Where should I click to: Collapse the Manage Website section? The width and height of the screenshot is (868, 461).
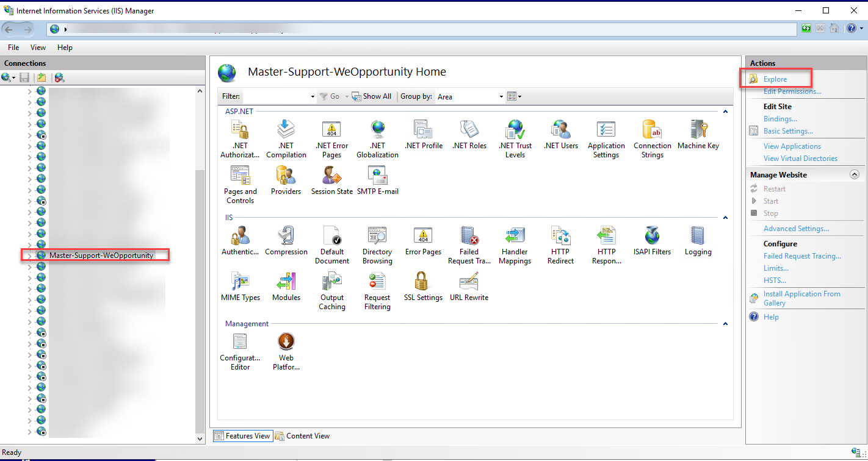click(855, 174)
